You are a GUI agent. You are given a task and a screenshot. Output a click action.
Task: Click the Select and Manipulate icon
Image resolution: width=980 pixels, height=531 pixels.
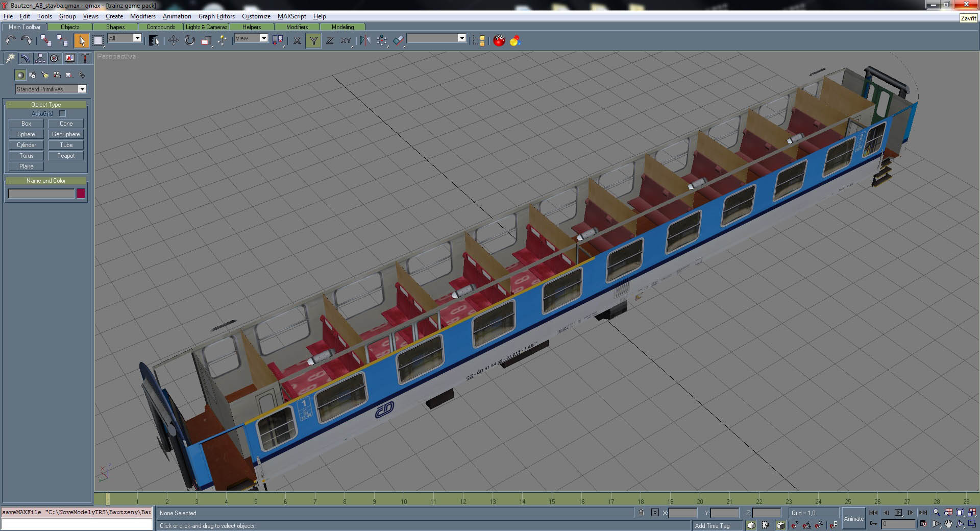tap(223, 40)
